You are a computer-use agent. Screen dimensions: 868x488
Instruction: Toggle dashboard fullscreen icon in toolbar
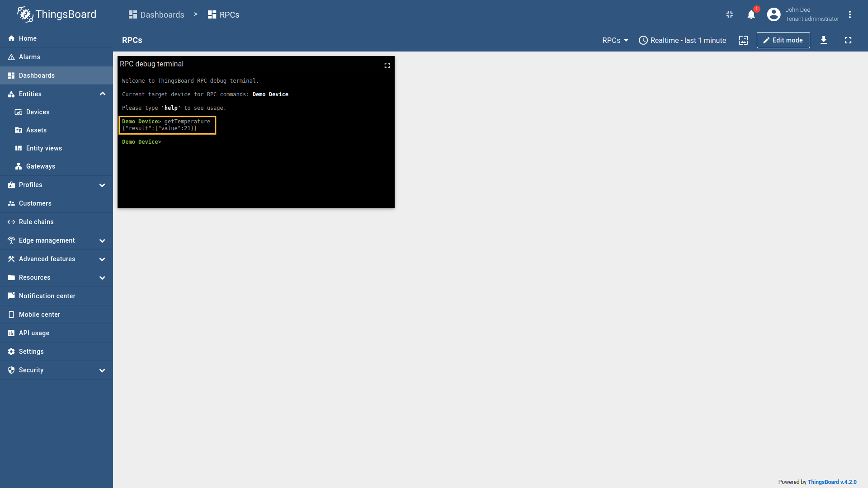coord(848,40)
